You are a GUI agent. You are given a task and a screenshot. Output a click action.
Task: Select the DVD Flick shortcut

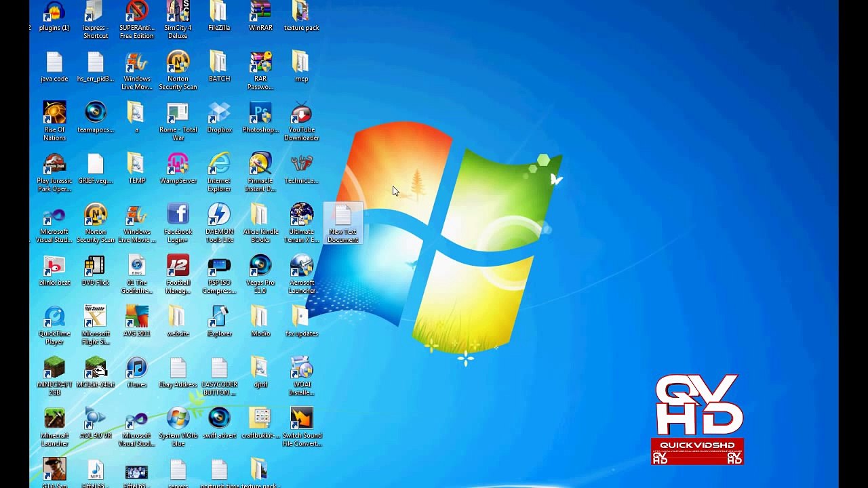(x=96, y=270)
